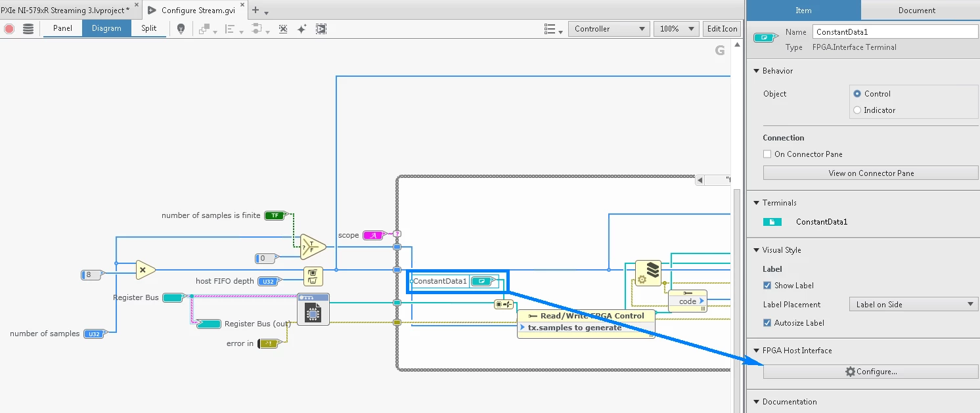This screenshot has height=413, width=980.
Task: Select the ConstantData1 terminal icon under Terminals
Action: (x=772, y=221)
